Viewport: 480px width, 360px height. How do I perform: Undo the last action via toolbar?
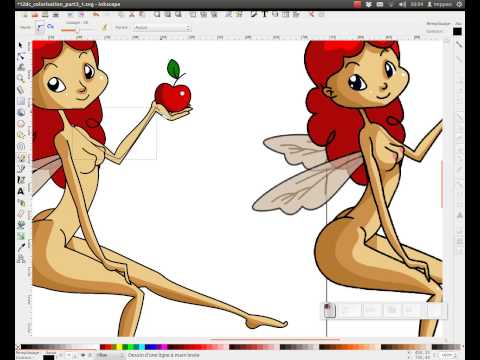coord(96,14)
